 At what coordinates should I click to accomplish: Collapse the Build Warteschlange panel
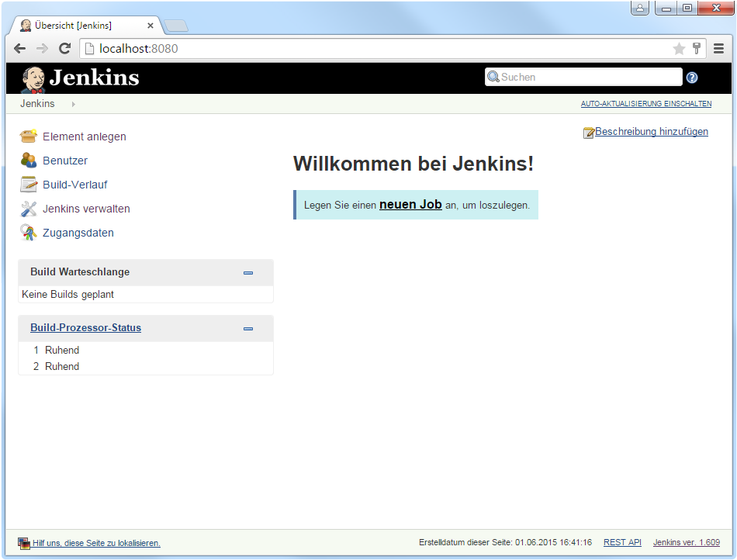tap(248, 272)
